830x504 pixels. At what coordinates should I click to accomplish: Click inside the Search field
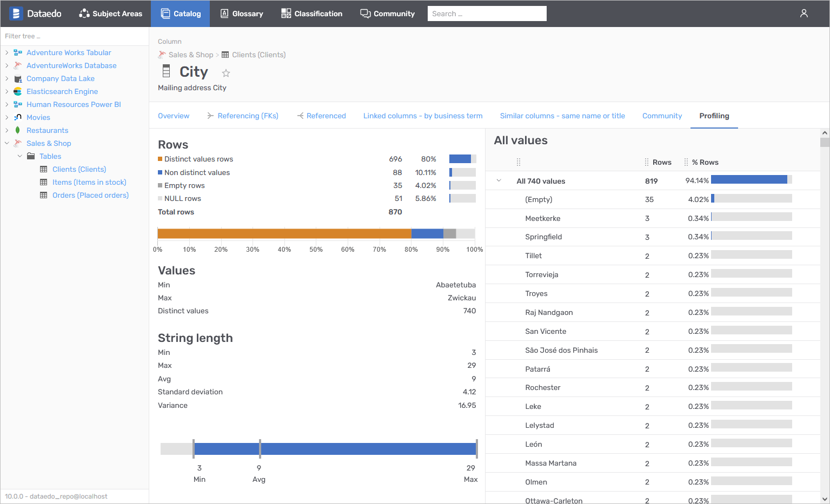(x=486, y=13)
